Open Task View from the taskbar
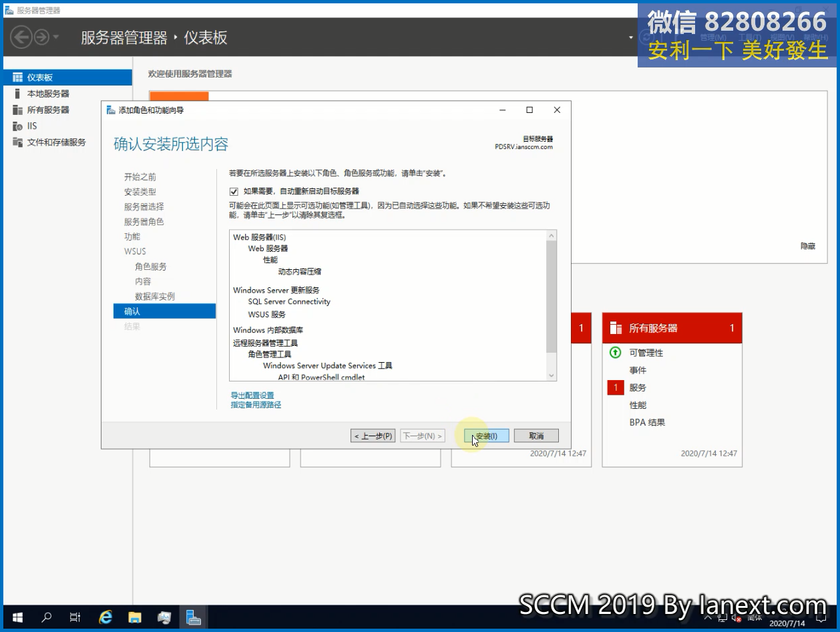This screenshot has height=632, width=840. point(75,617)
